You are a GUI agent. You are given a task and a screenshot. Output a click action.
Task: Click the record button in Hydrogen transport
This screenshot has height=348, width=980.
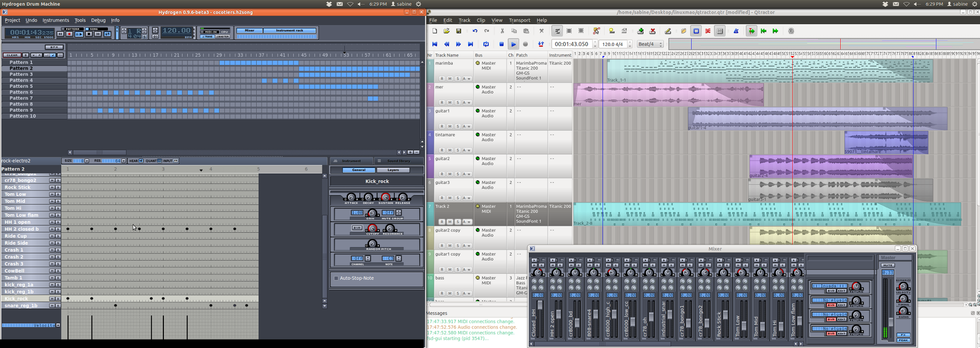coord(69,34)
